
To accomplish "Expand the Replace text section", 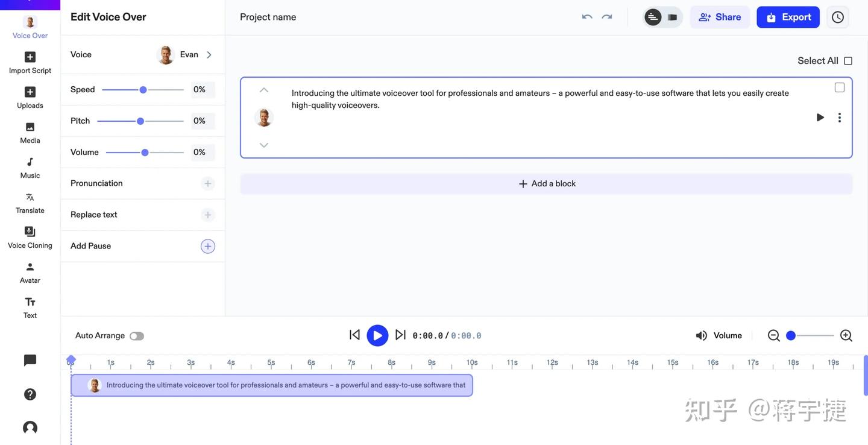I will (208, 215).
